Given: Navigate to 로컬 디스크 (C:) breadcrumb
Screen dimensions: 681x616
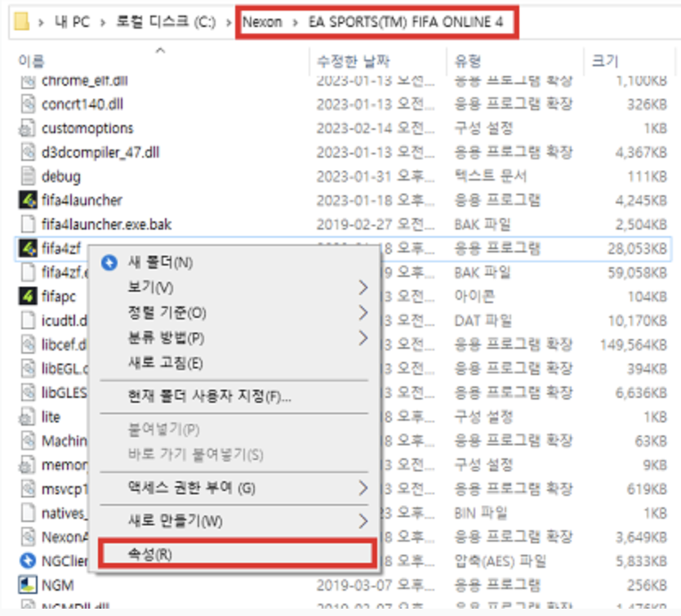Looking at the screenshot, I should click(x=166, y=22).
